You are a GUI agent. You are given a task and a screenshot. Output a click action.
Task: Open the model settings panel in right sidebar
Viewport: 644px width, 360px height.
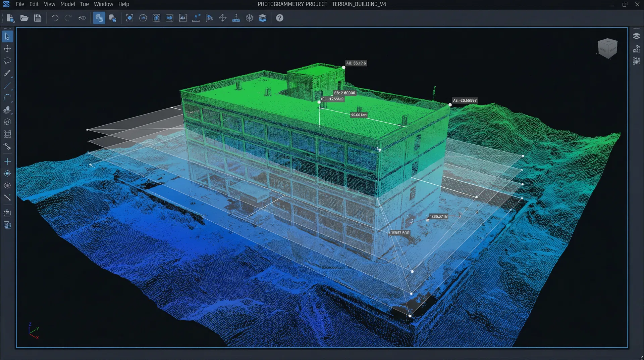click(x=637, y=49)
